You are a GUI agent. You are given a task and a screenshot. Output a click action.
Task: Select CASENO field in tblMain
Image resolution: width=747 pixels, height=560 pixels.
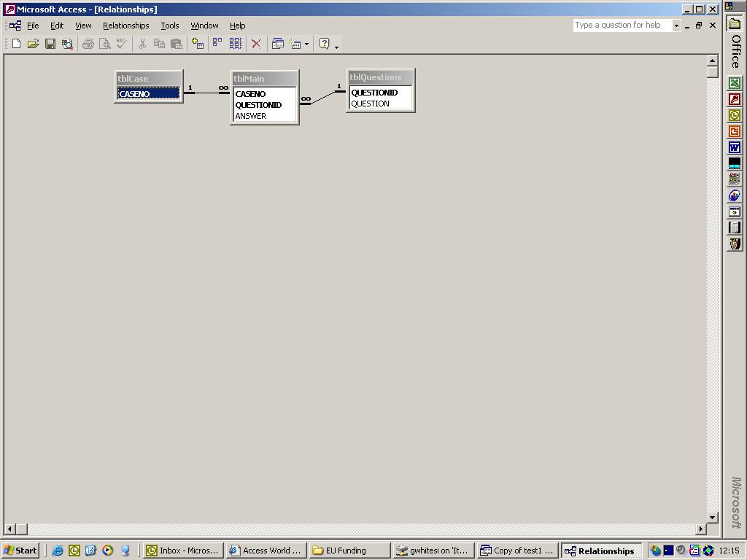tap(264, 94)
